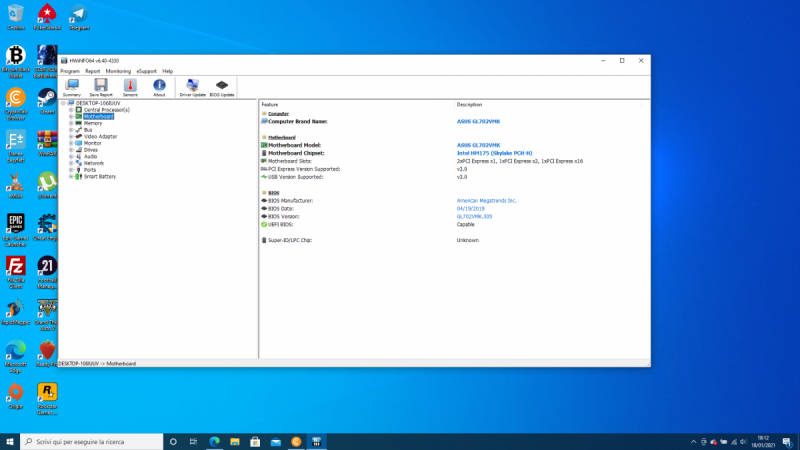This screenshot has height=450, width=800.
Task: Launch Driver Update from toolbar
Action: 192,87
